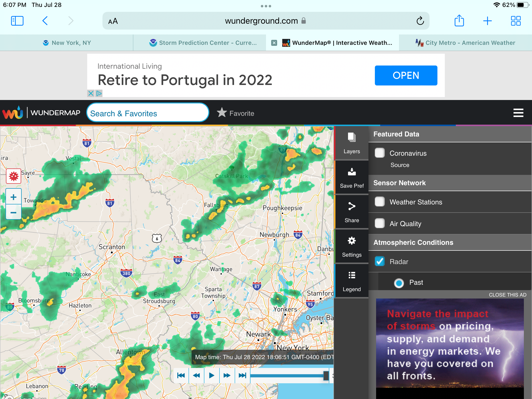Tap the three dots multitasking control

pos(266,6)
